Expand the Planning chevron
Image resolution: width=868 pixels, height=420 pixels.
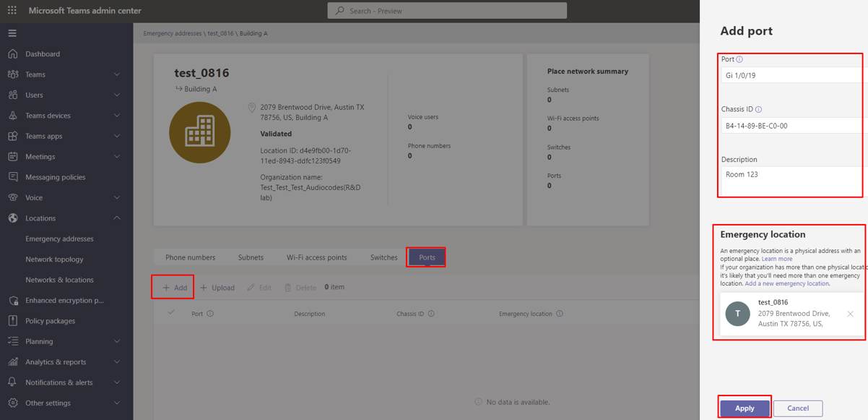117,341
